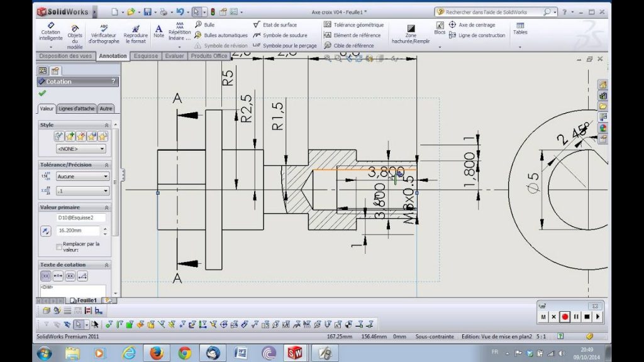644x362 pixels.
Task: Select the Annotation tab
Action: [113, 56]
